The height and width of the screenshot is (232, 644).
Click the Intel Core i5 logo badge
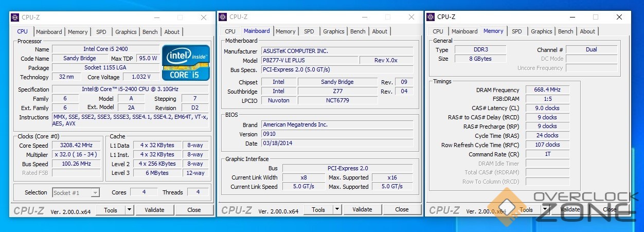(186, 63)
